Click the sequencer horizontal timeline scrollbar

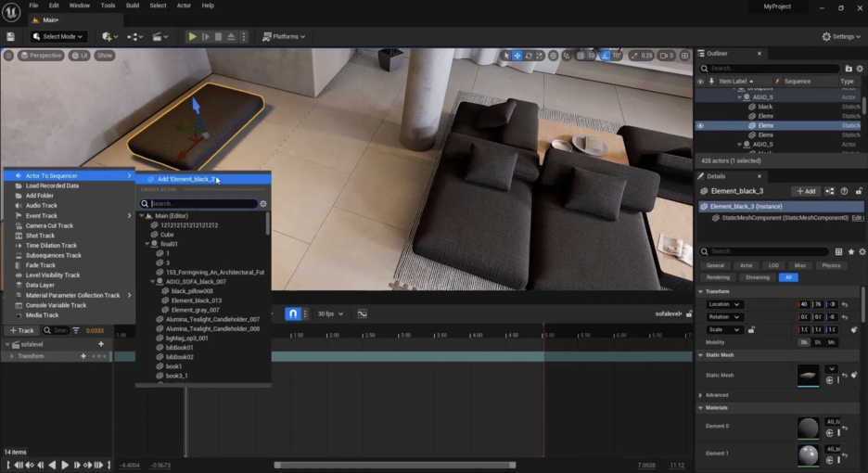[395, 466]
